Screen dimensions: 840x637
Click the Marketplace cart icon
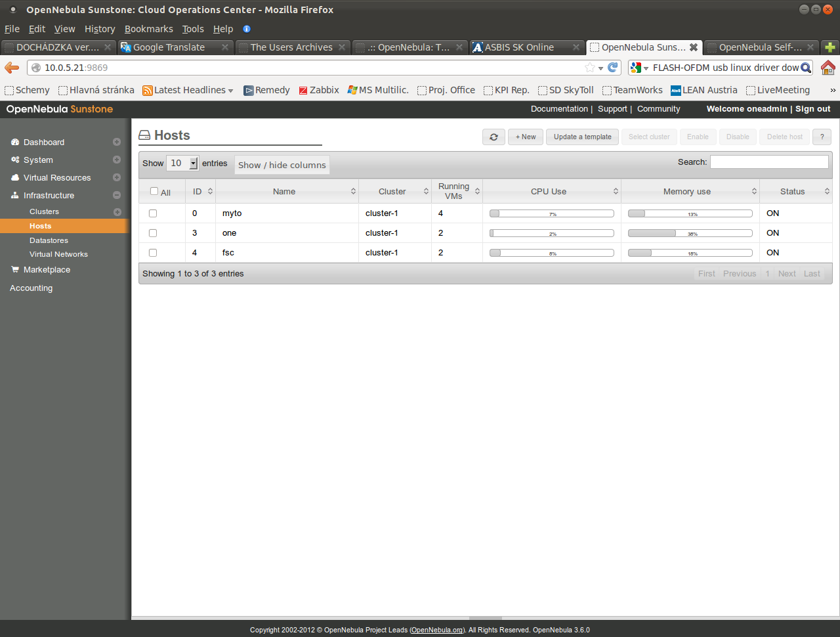[x=15, y=269]
